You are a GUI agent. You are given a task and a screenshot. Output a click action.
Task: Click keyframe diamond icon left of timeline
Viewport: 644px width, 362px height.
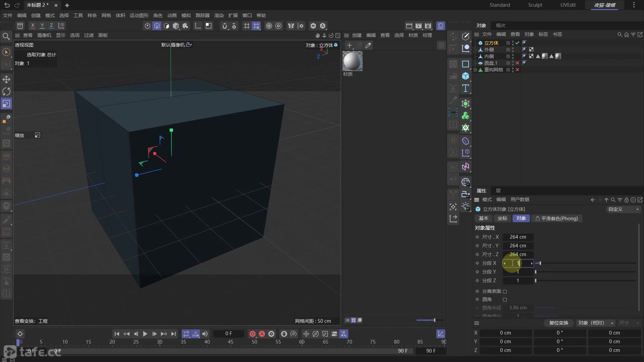(x=20, y=334)
